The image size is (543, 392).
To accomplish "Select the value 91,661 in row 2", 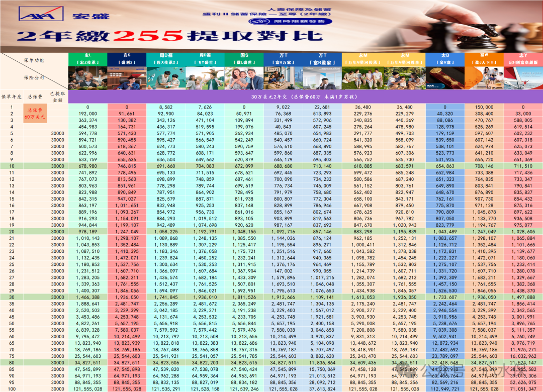I will (x=127, y=114).
